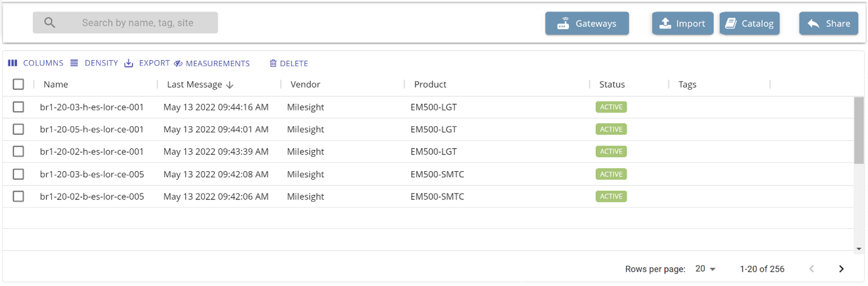The image size is (868, 286).
Task: Select the br1-20-03-h-es-lor-ce-001 row checkbox
Action: (18, 107)
